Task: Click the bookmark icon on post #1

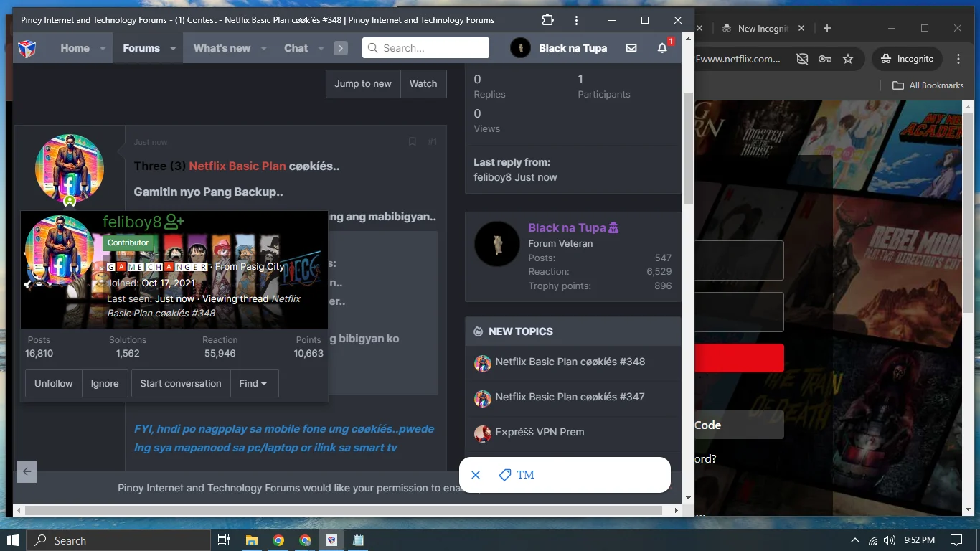Action: pos(413,142)
